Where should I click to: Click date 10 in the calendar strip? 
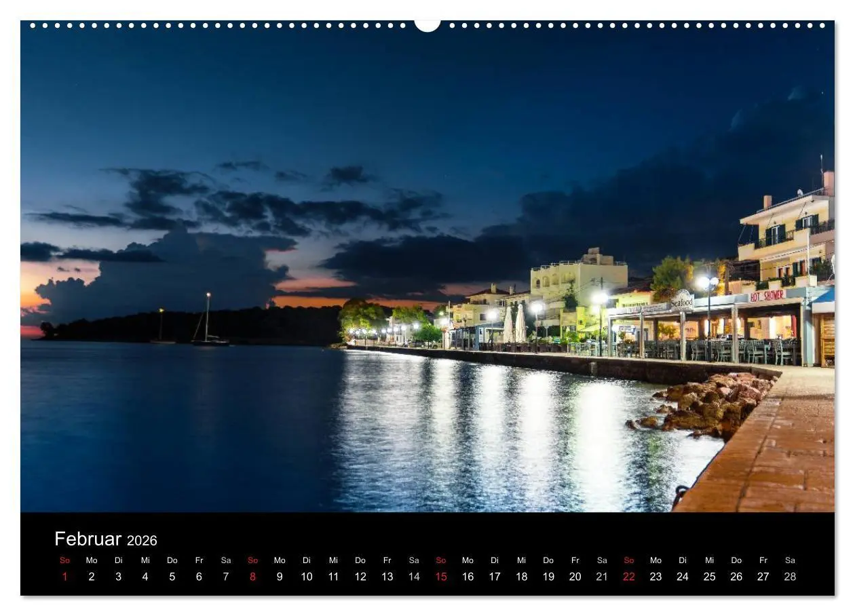coord(307,577)
